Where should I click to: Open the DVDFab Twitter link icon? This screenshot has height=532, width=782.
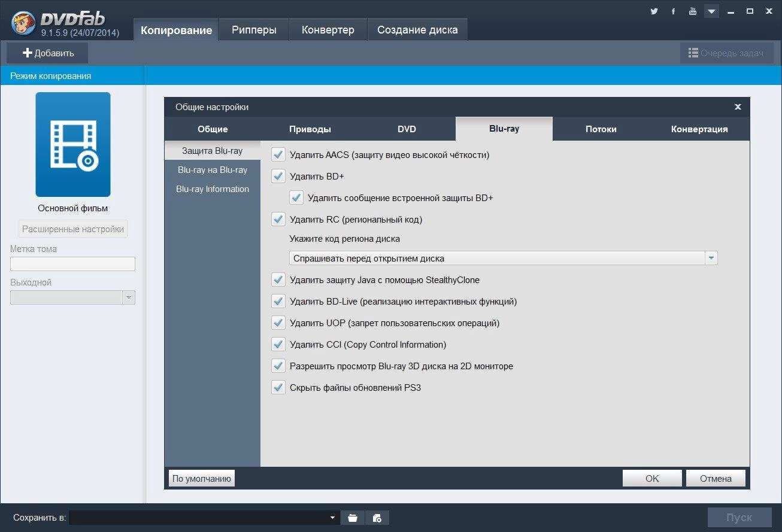click(x=654, y=11)
